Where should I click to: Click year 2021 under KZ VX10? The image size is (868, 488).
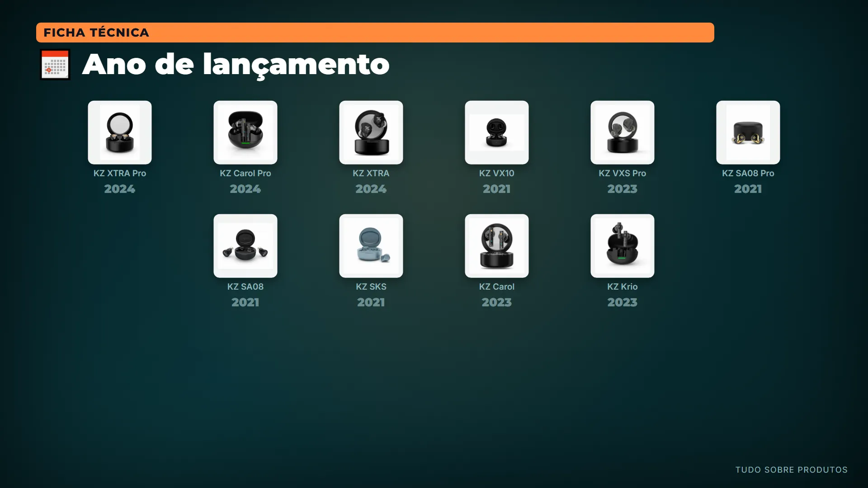[497, 189]
